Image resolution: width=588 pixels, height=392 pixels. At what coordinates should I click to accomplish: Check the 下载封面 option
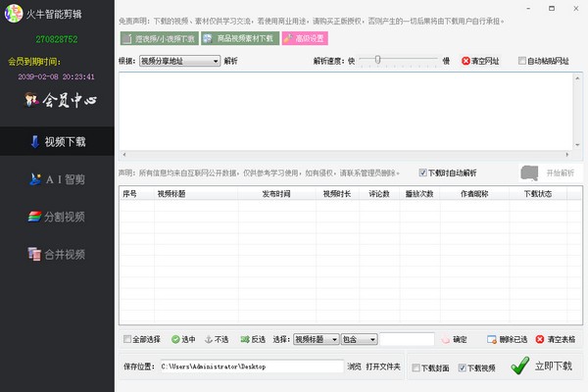pyautogui.click(x=416, y=368)
